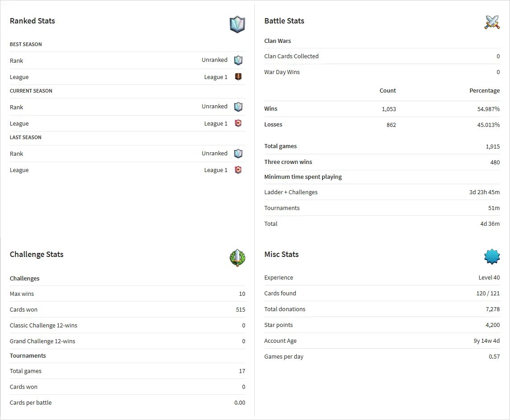Click the Three crown wins label

tap(288, 162)
